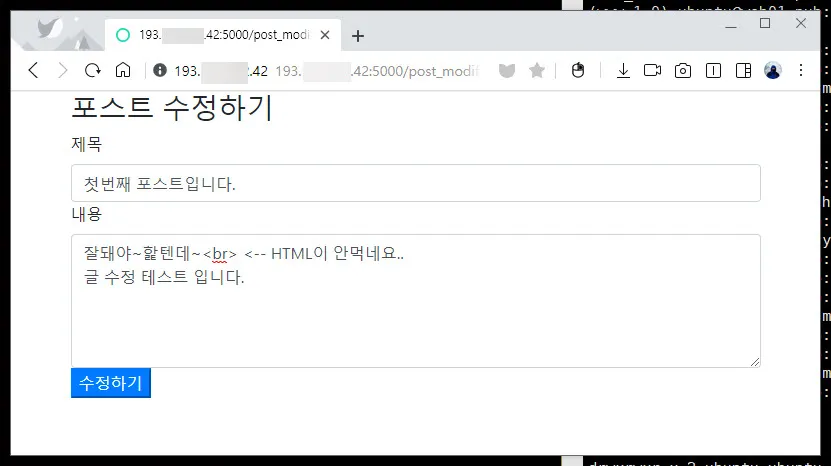
Task: Click the browser back arrow
Action: (33, 70)
